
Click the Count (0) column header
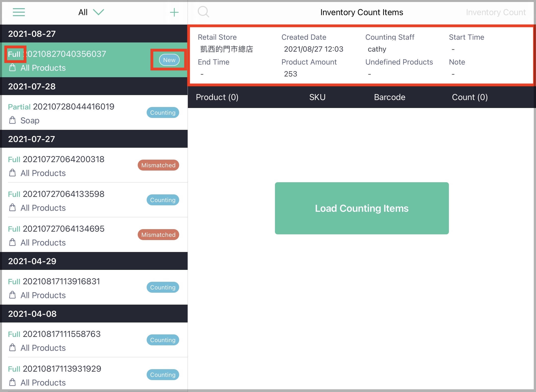470,97
